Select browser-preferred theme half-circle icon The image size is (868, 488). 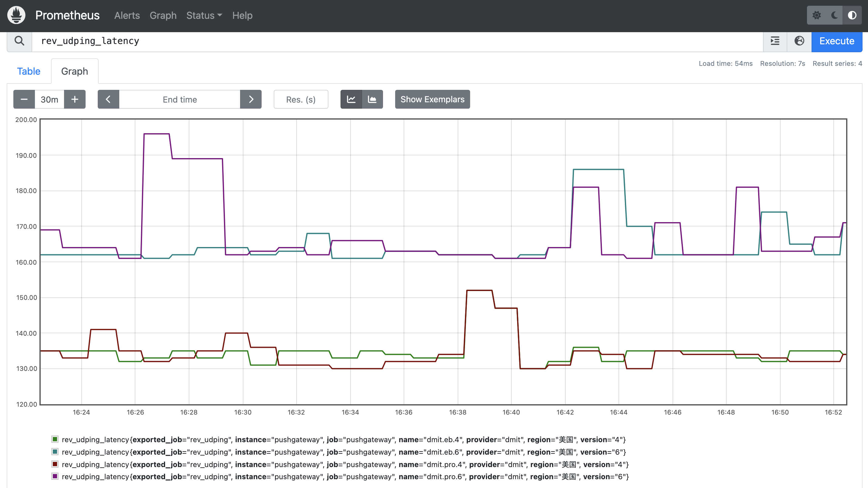[x=852, y=15]
